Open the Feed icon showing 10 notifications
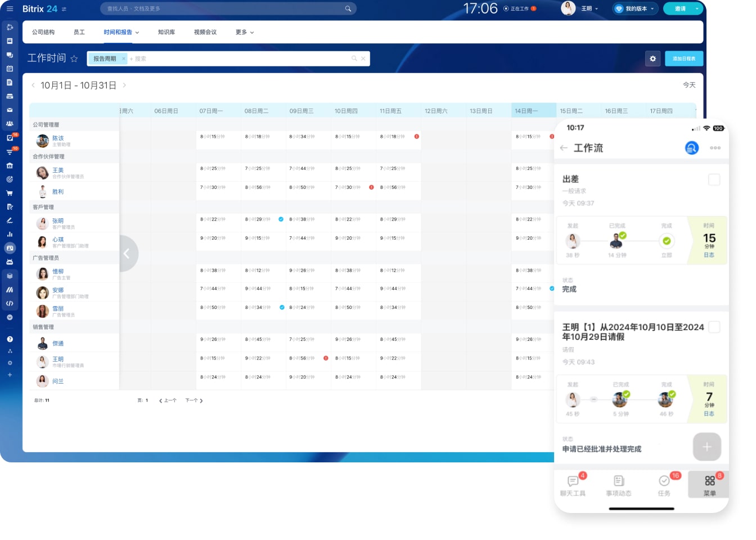This screenshot has width=756, height=540. (10, 153)
